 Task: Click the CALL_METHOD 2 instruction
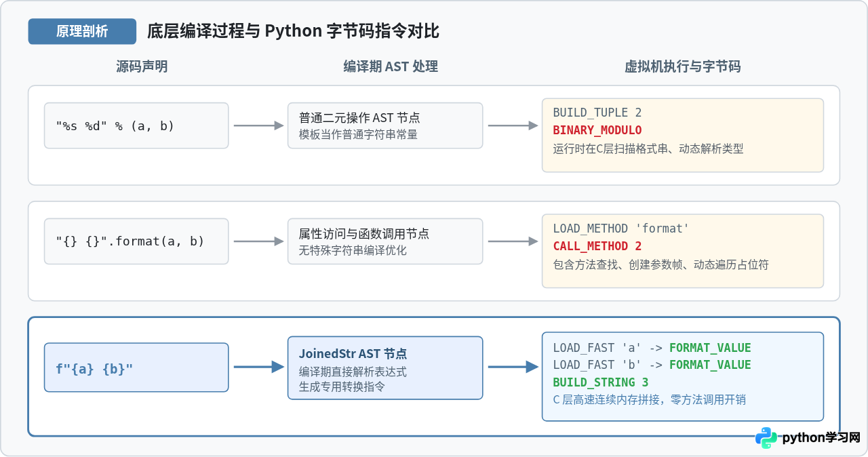597,246
